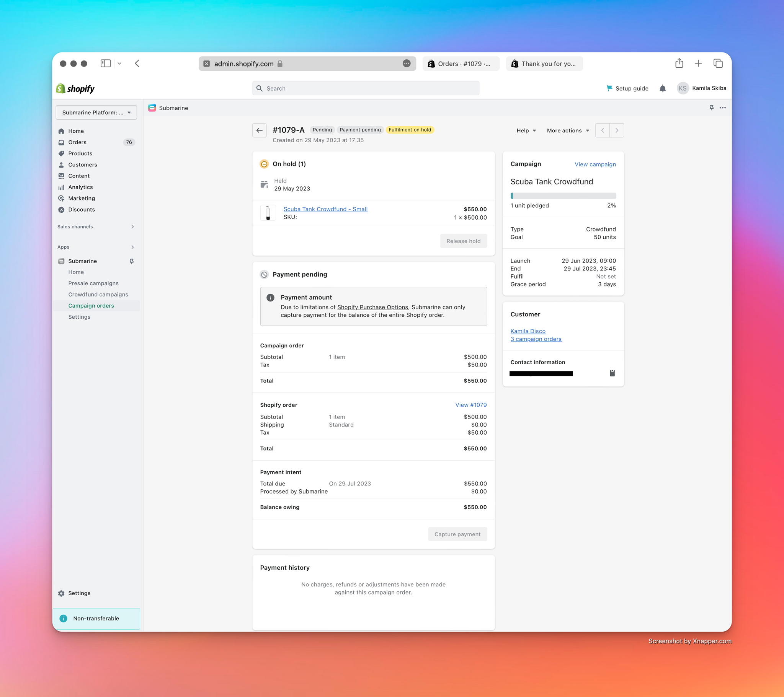Switch to the Orders · #1079 tab
The width and height of the screenshot is (784, 697).
pyautogui.click(x=461, y=64)
